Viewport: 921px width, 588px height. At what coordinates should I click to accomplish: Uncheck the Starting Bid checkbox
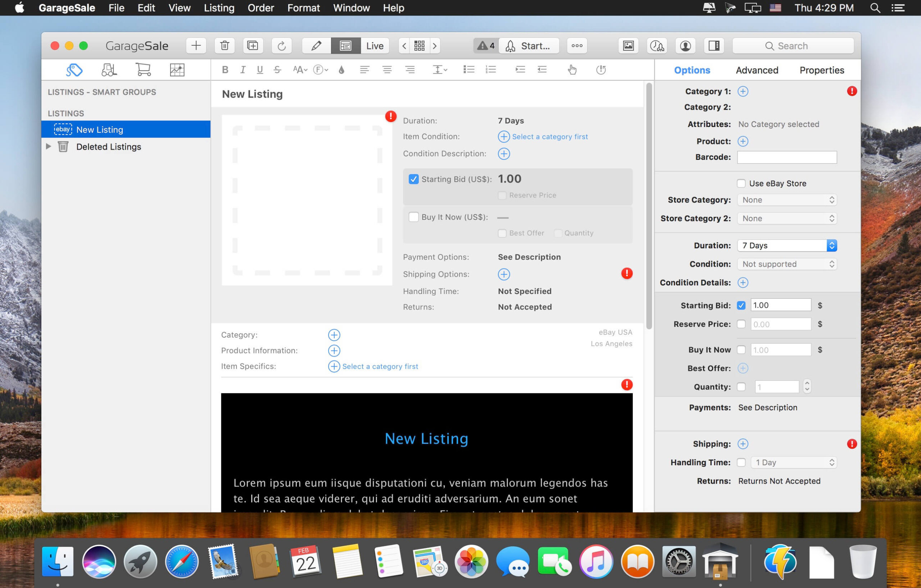coord(413,178)
